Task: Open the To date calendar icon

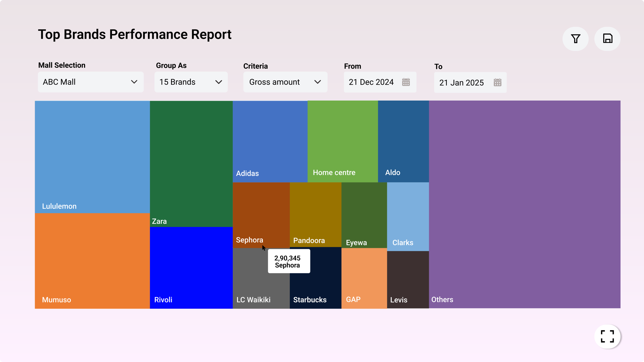Action: click(497, 82)
